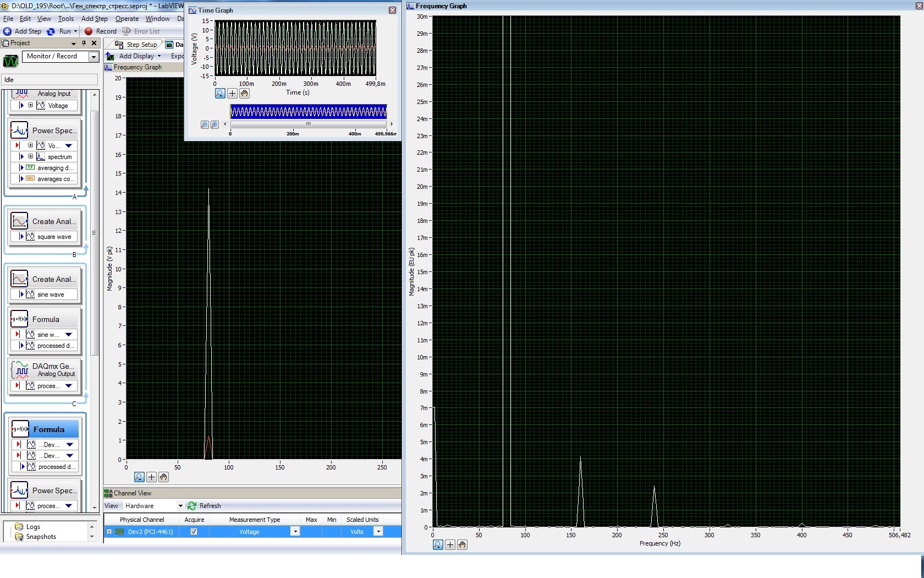Toggle the Acquire checkbox for Dev2

194,532
